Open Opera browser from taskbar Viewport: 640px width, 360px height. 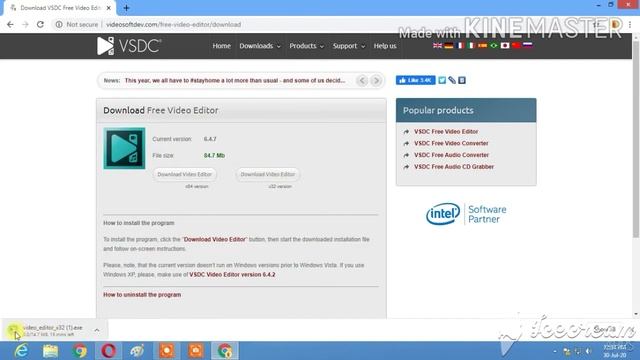108,351
